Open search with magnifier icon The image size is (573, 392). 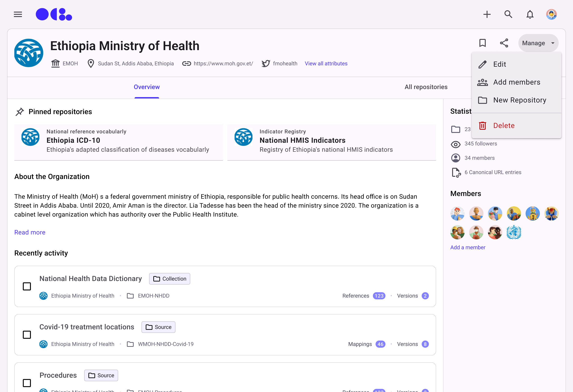[508, 14]
